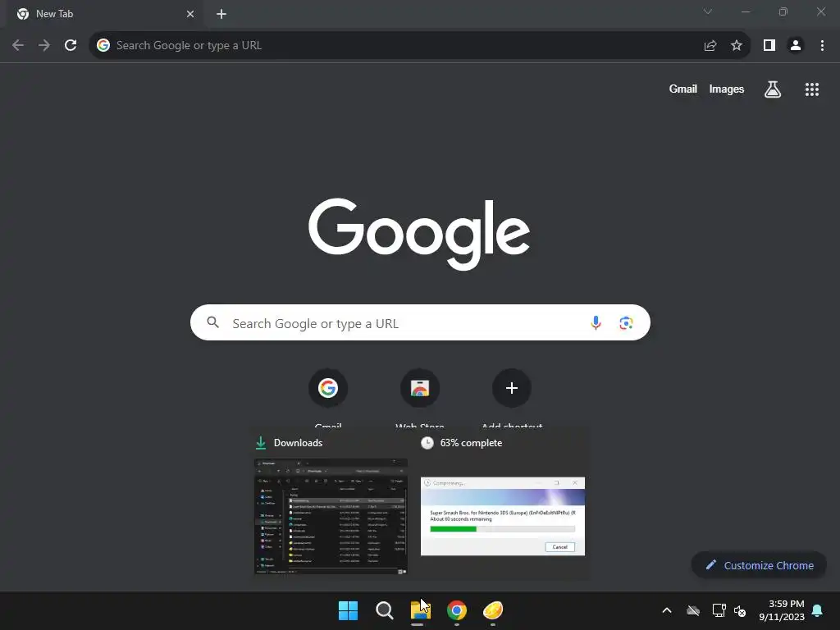Open a new tab with plus button
Screen dimensions: 840x630
pyautogui.click(x=221, y=14)
